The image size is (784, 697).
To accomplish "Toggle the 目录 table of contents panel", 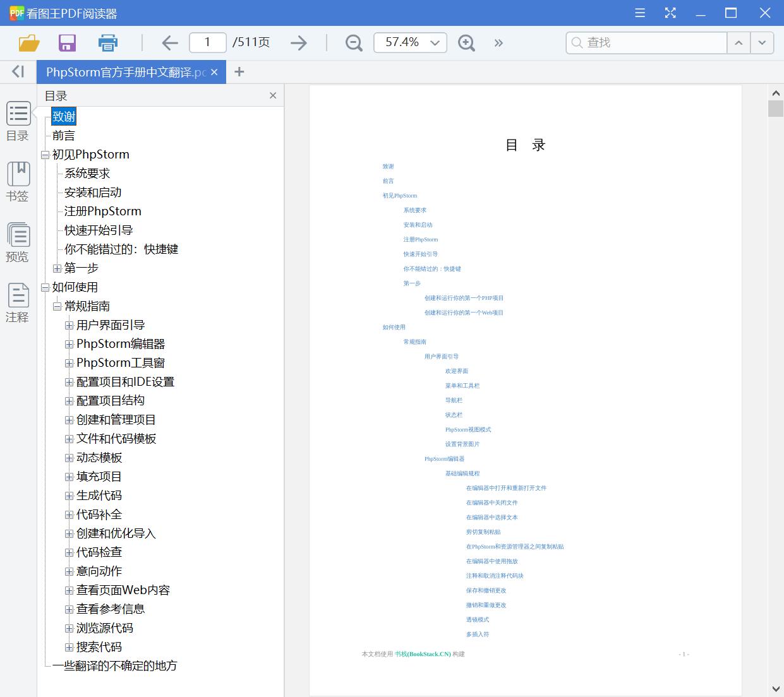I will click(18, 121).
